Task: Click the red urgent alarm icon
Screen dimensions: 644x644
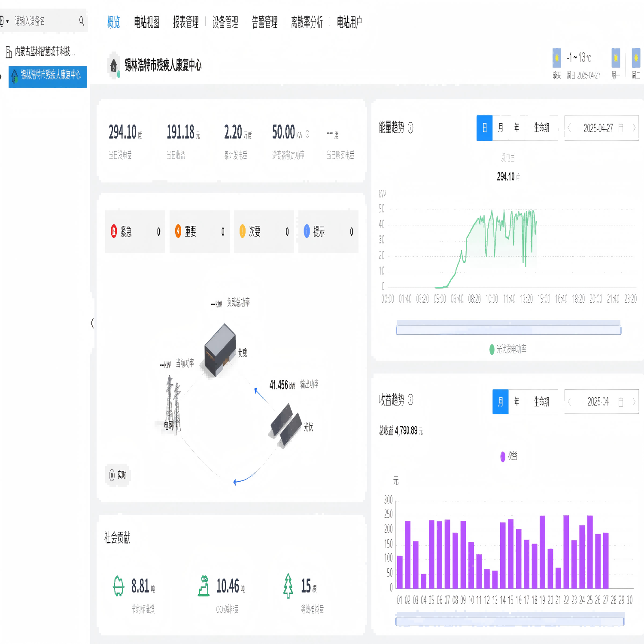Action: pyautogui.click(x=114, y=231)
